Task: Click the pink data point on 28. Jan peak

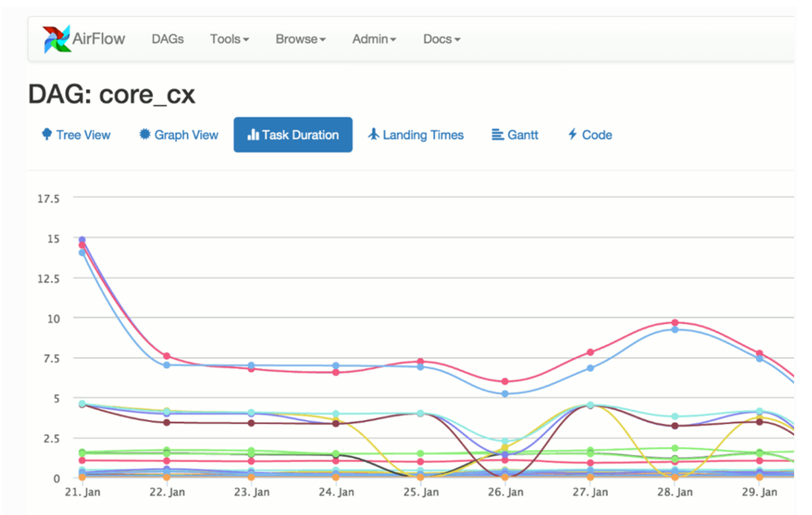Action: [675, 322]
